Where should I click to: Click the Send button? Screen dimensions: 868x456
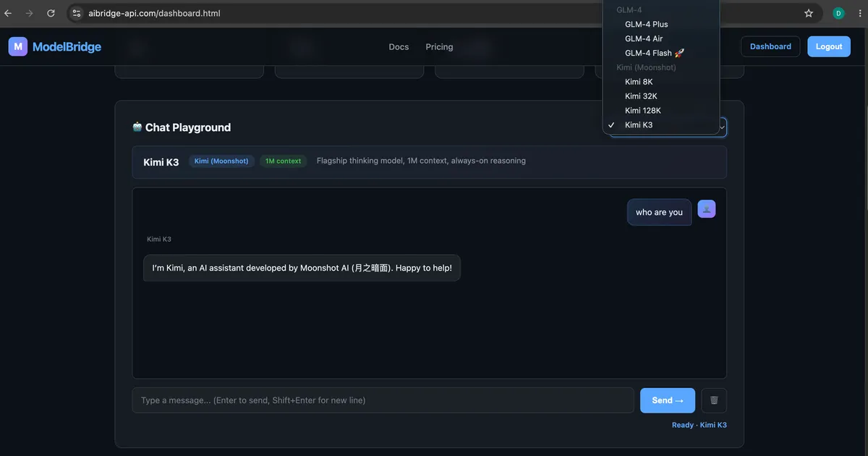pos(668,400)
